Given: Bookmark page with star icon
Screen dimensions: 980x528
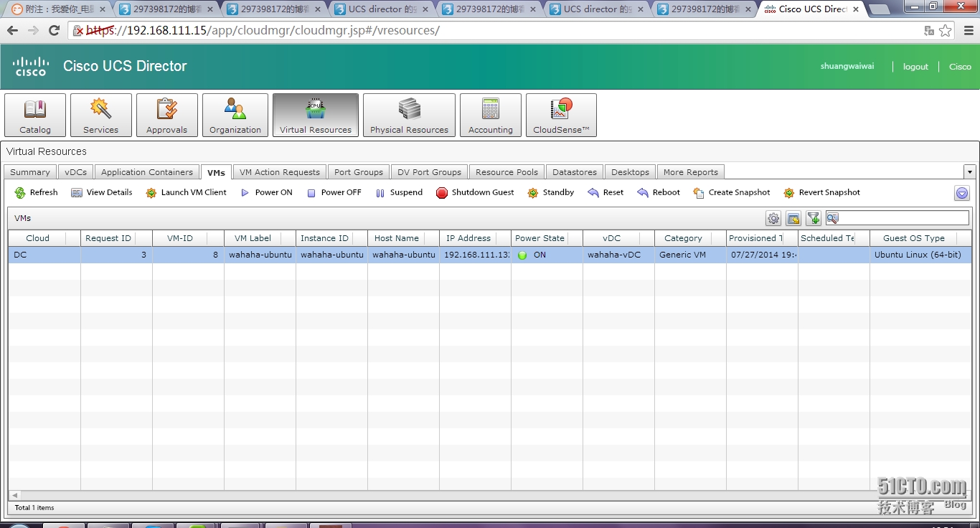Looking at the screenshot, I should click(945, 31).
